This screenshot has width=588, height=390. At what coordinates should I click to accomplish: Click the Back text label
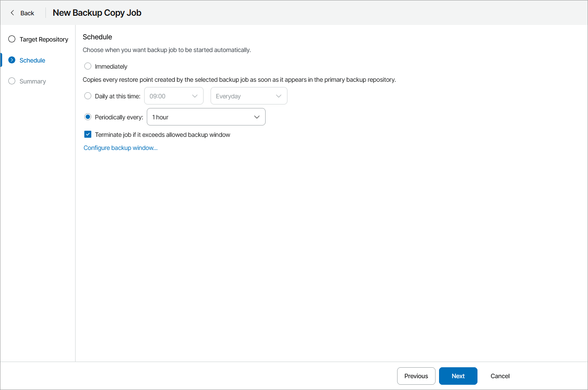tap(27, 13)
